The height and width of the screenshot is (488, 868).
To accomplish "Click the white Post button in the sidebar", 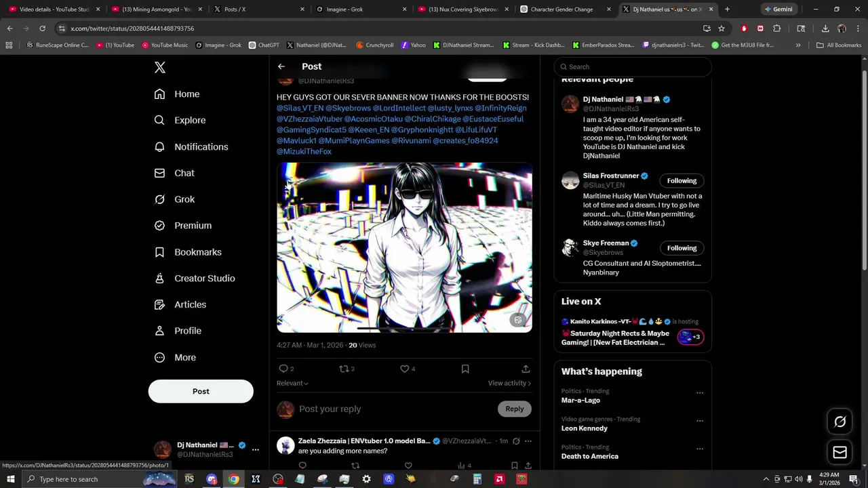I will pos(201,391).
